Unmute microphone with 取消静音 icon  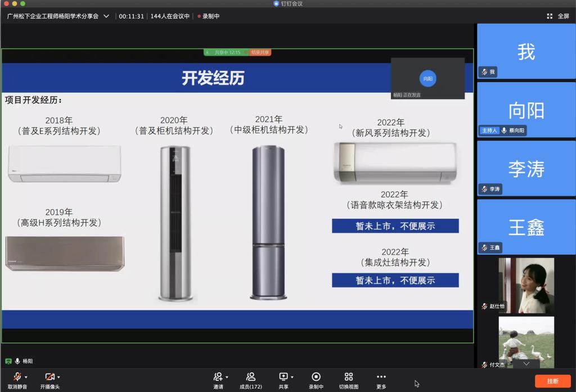pyautogui.click(x=17, y=377)
